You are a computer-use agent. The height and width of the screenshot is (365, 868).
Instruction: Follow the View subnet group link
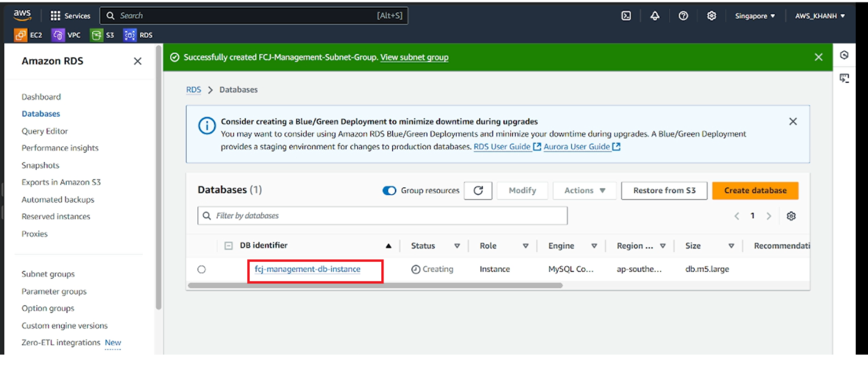click(414, 57)
